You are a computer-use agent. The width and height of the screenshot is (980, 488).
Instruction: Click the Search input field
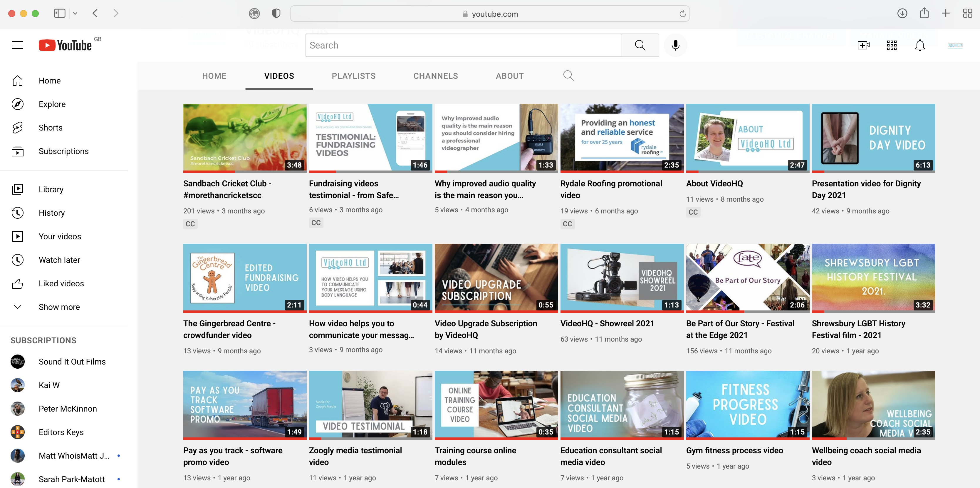click(x=464, y=45)
